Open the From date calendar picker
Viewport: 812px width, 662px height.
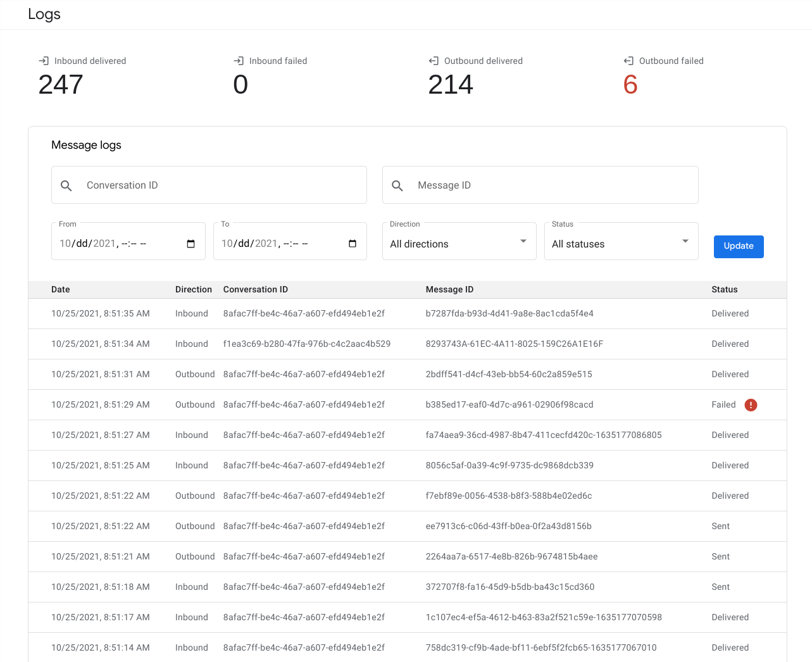coord(191,243)
